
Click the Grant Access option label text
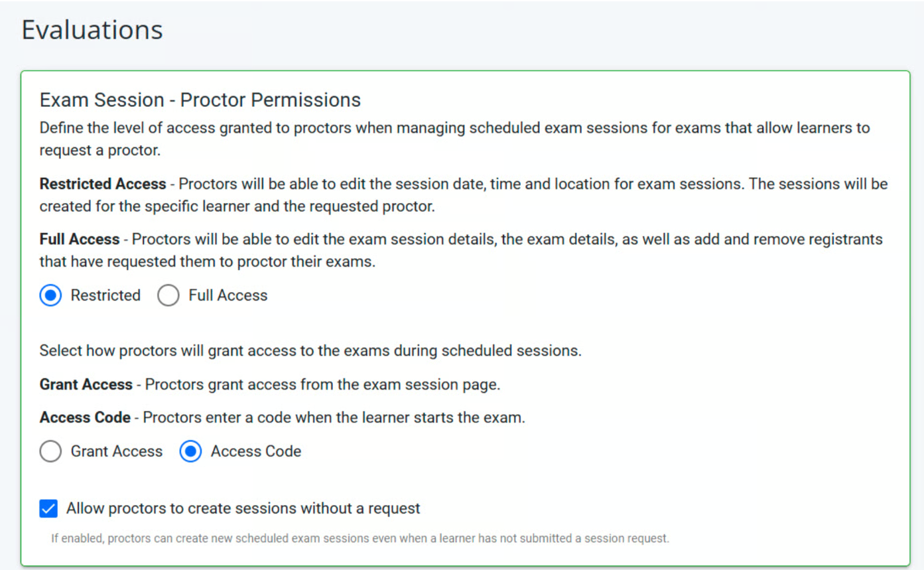116,451
